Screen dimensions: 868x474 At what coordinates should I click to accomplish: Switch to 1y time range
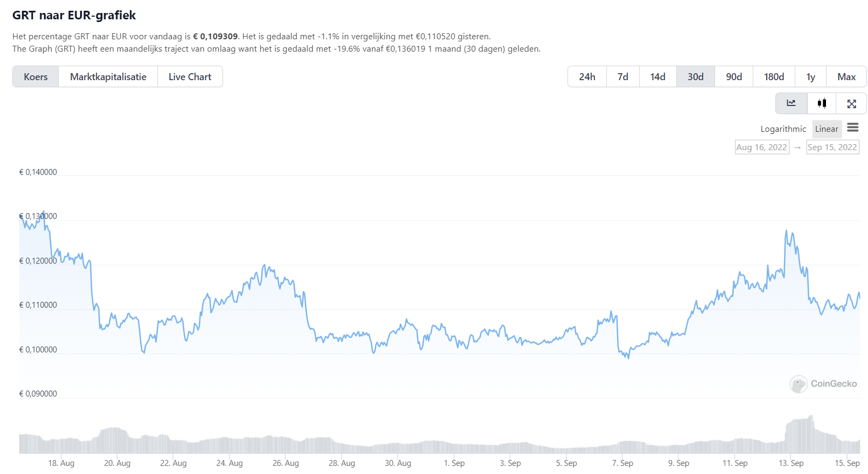[x=810, y=77]
